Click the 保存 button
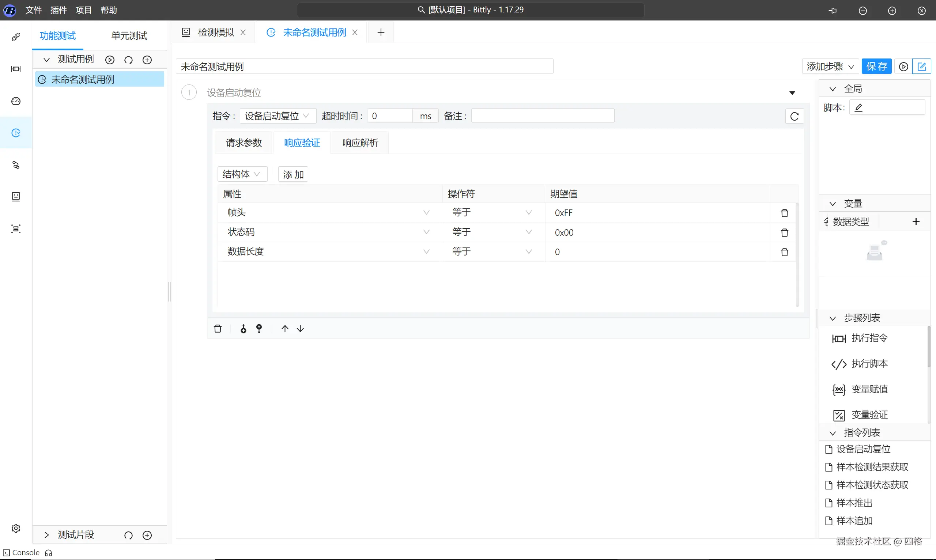 pyautogui.click(x=876, y=67)
